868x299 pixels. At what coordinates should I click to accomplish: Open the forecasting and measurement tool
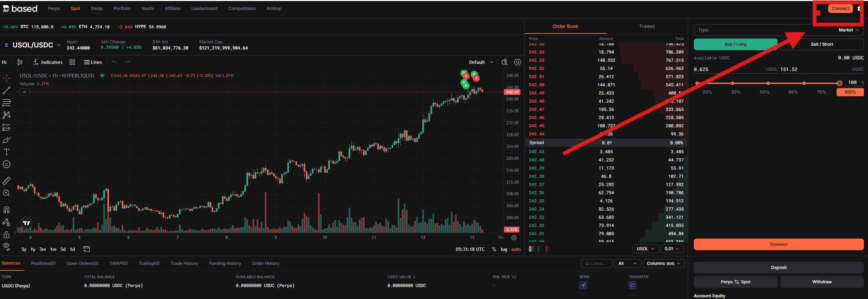6,127
